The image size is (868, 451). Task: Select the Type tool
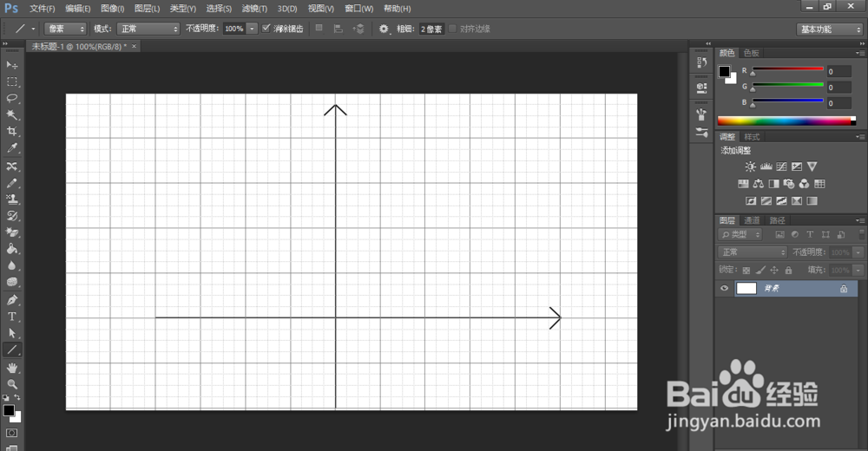pos(11,317)
